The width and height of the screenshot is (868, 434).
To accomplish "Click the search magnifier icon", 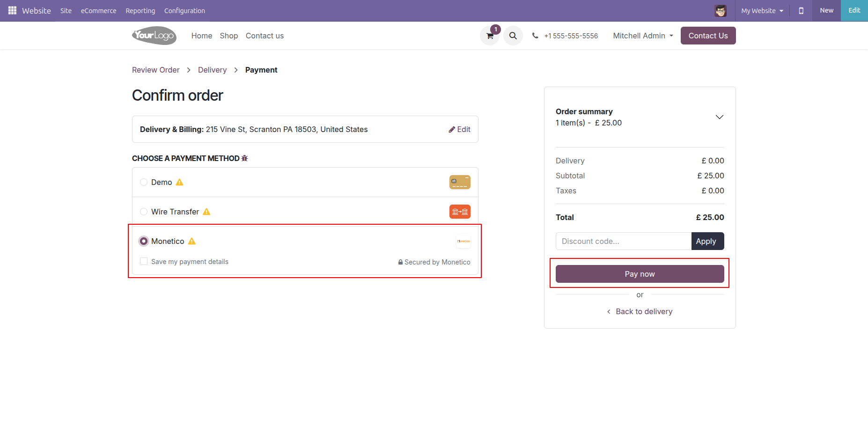I will click(513, 36).
